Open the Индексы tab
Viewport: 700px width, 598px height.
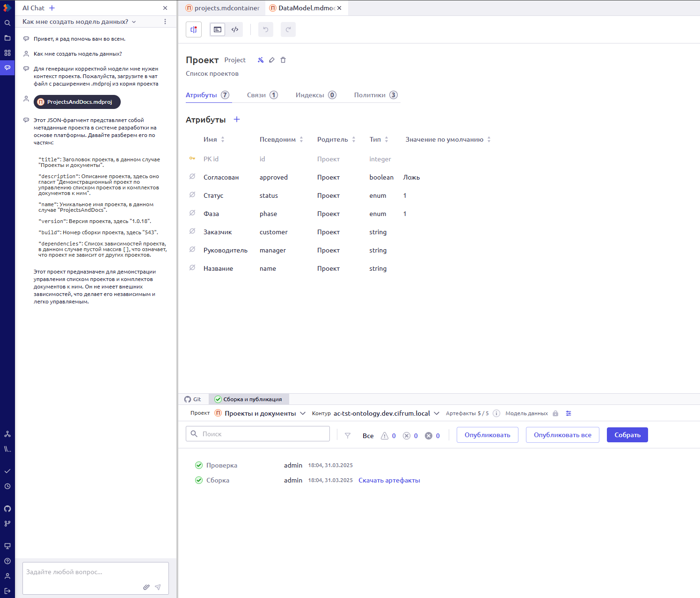(x=316, y=95)
